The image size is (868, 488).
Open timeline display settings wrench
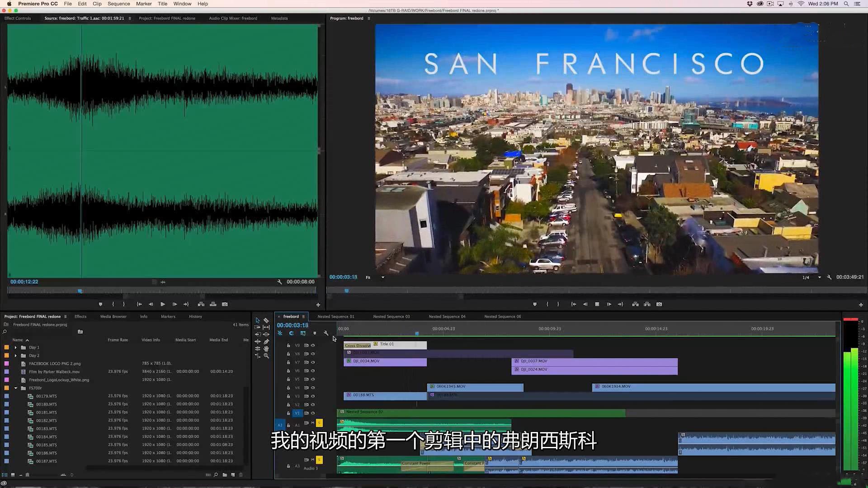[x=326, y=333]
